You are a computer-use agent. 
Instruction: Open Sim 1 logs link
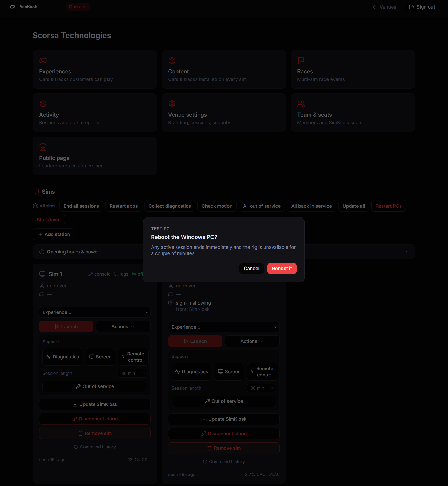(121, 274)
